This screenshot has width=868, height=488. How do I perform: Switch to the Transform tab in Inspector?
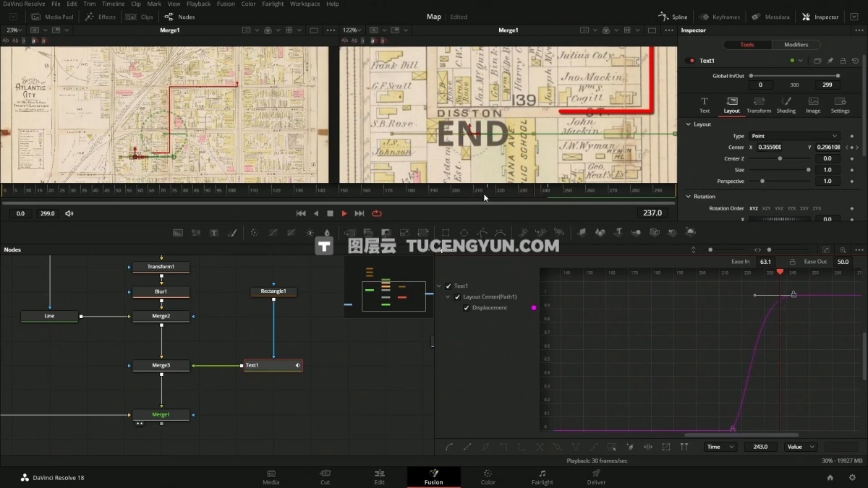point(759,106)
